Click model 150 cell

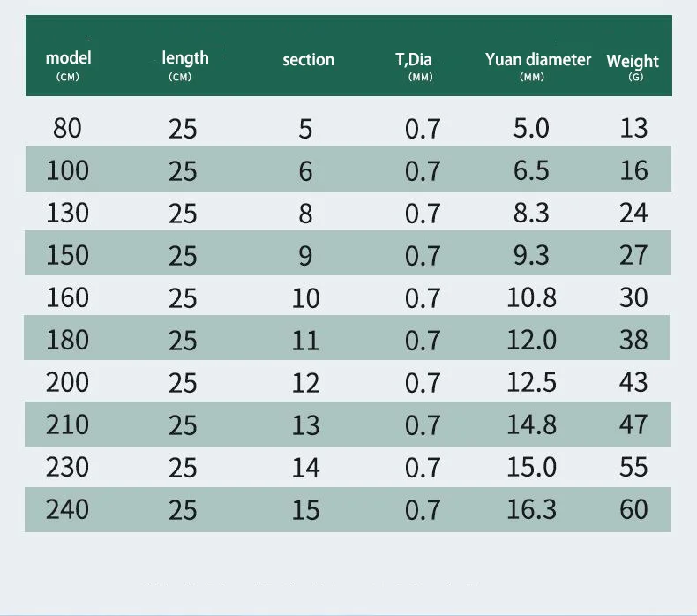click(x=67, y=255)
